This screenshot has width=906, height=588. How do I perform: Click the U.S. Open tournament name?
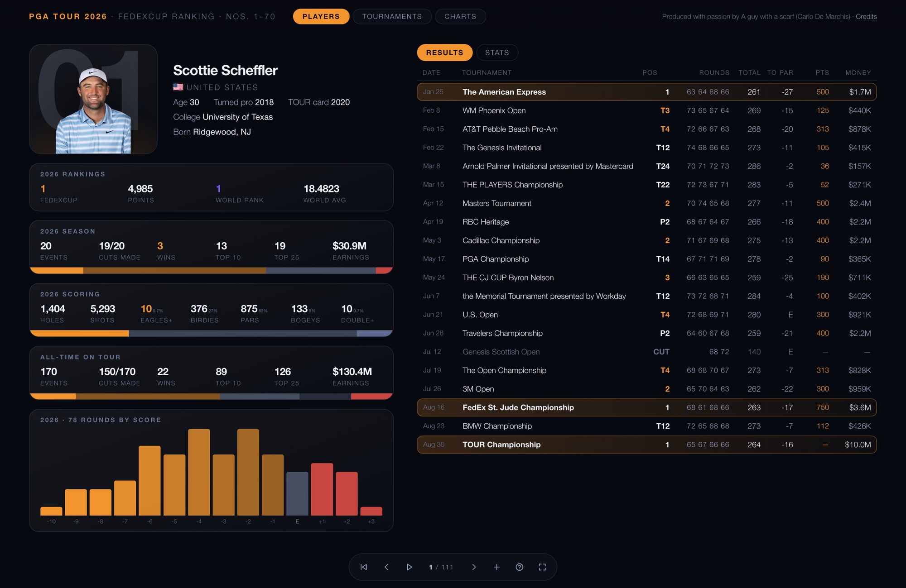tap(480, 315)
